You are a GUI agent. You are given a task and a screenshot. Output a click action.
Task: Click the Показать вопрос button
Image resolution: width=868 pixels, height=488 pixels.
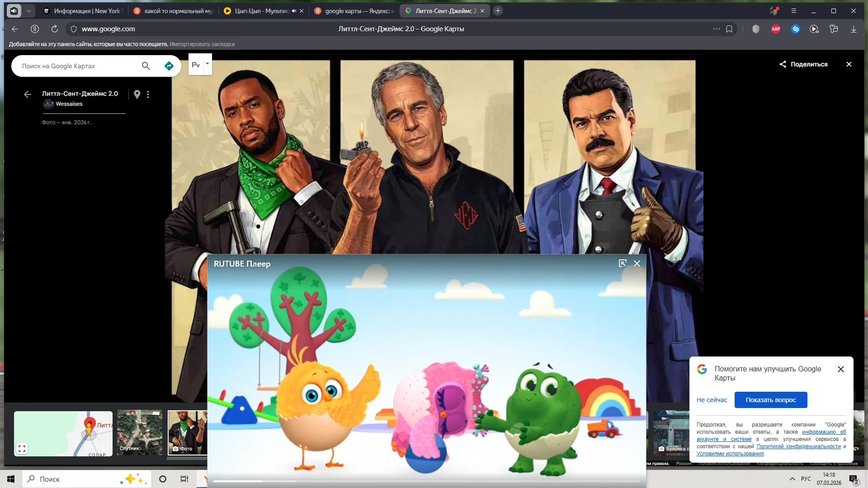pos(770,400)
